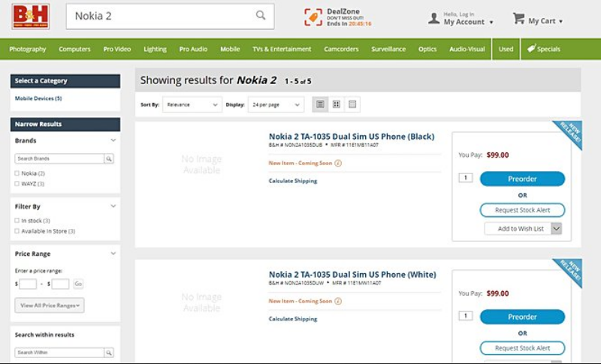Click No Image thumbnail of Black phone
This screenshot has width=601, height=364.
pos(201,164)
